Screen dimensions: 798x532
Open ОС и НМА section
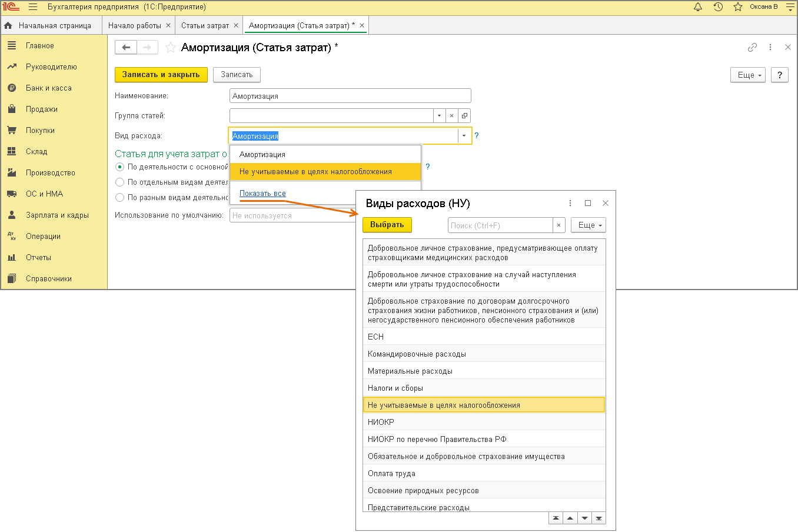click(x=54, y=194)
